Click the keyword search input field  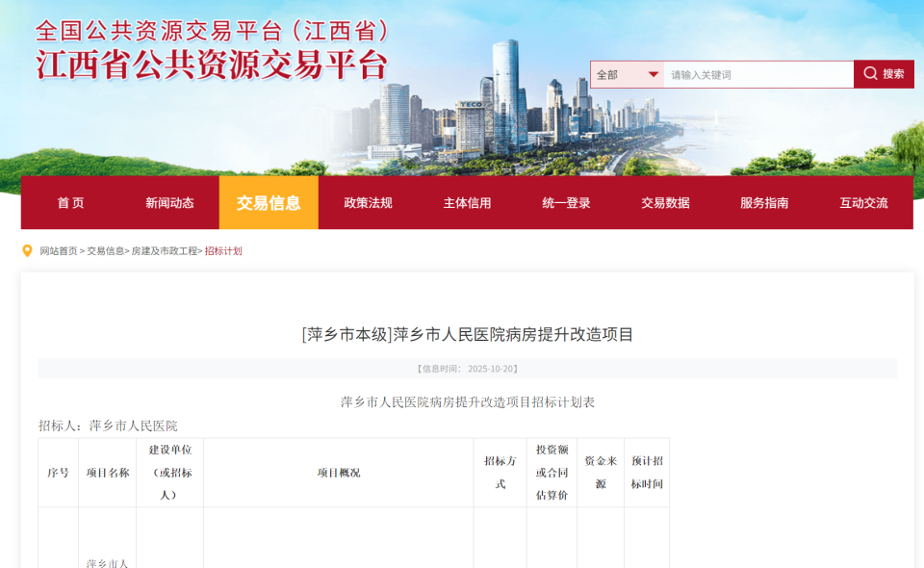pyautogui.click(x=756, y=73)
